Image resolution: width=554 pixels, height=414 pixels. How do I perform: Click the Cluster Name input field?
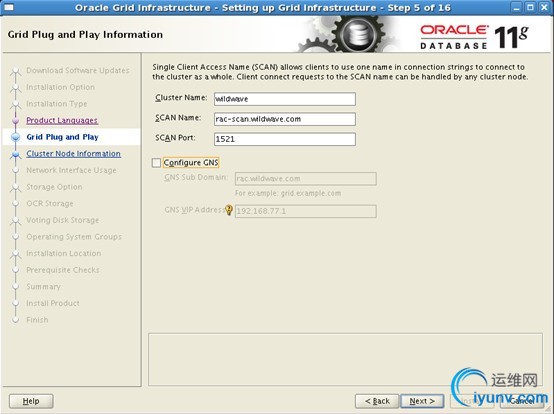pyautogui.click(x=285, y=99)
